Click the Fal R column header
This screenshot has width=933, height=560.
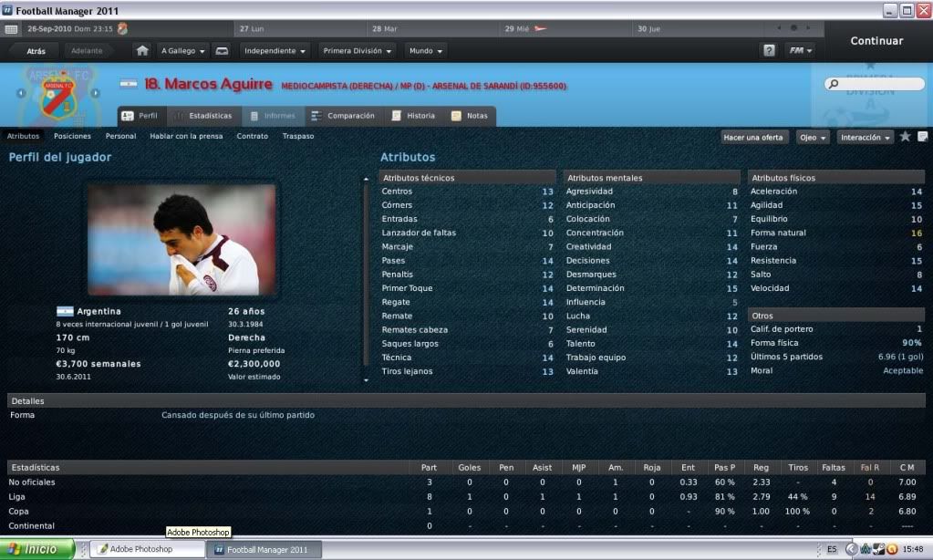(x=870, y=468)
